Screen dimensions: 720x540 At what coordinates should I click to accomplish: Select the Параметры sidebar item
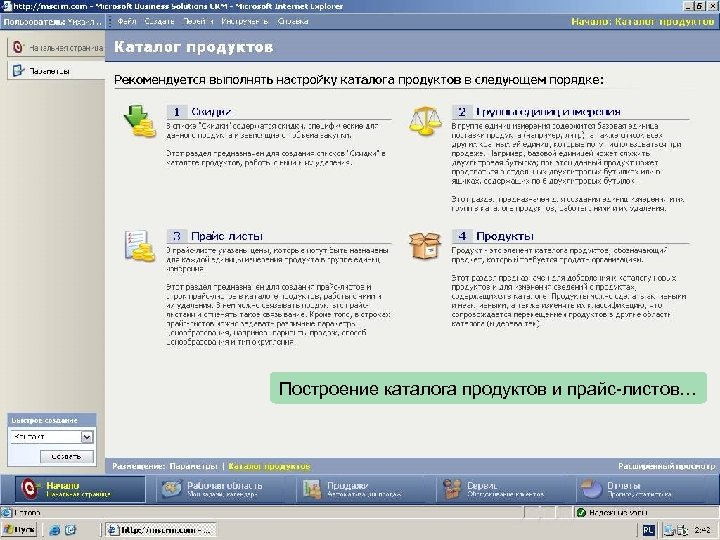tap(56, 71)
